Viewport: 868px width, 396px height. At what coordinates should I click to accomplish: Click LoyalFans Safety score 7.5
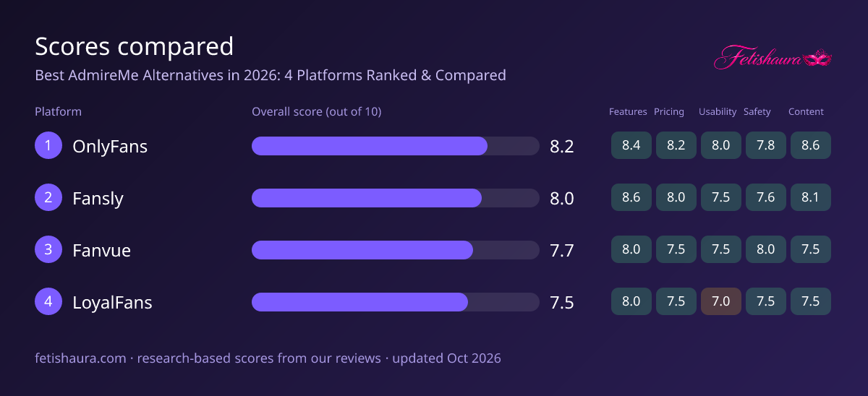tap(766, 301)
